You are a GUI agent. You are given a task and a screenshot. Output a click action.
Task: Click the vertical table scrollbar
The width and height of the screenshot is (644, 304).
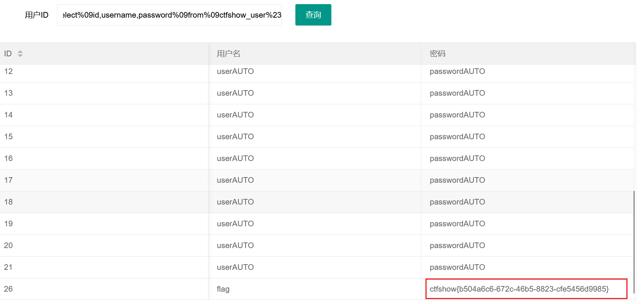click(x=634, y=242)
